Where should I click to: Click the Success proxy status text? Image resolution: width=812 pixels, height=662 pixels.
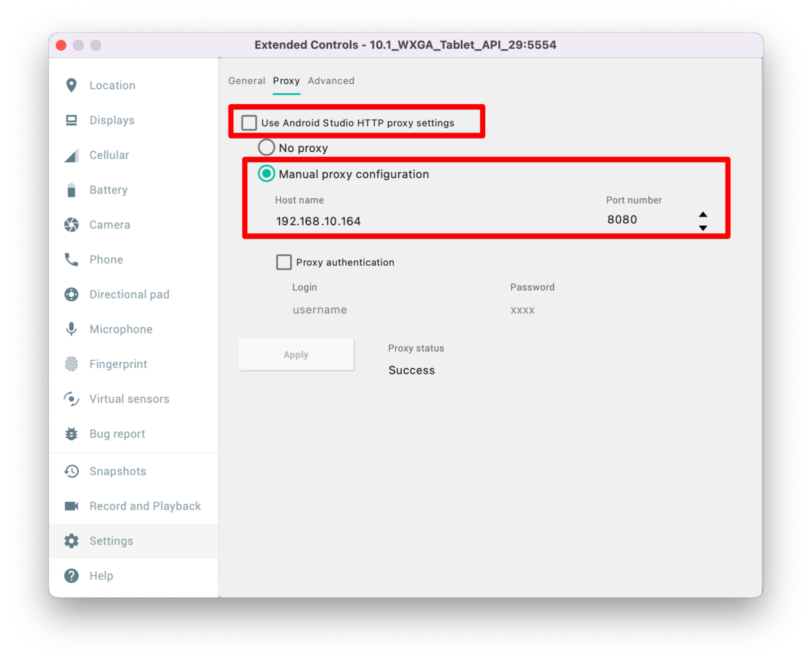click(x=411, y=370)
